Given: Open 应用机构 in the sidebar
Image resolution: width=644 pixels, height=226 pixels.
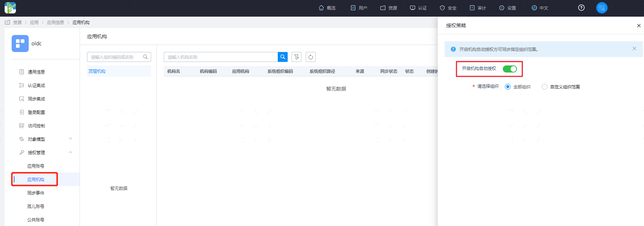Looking at the screenshot, I should click(36, 179).
